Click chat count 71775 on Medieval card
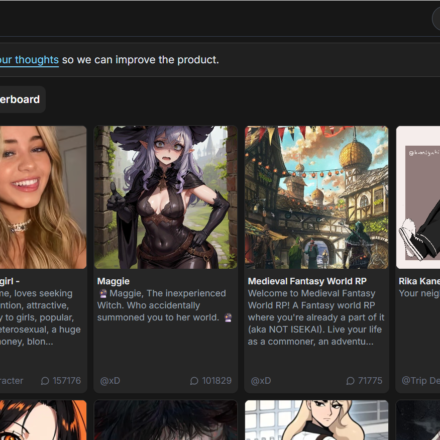The width and height of the screenshot is (440, 440). click(x=370, y=381)
